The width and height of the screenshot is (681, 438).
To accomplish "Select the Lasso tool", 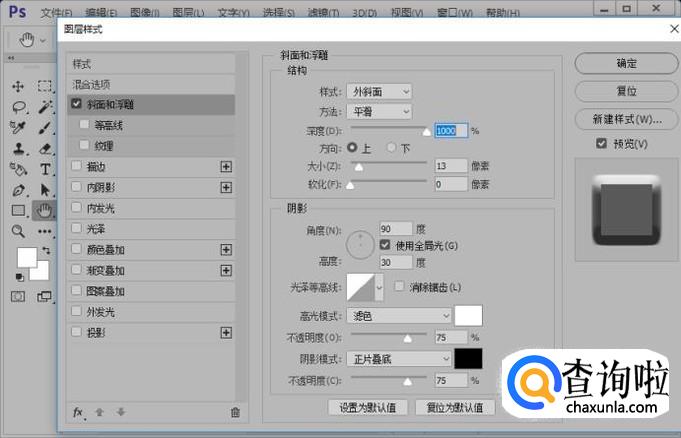I will (x=19, y=107).
